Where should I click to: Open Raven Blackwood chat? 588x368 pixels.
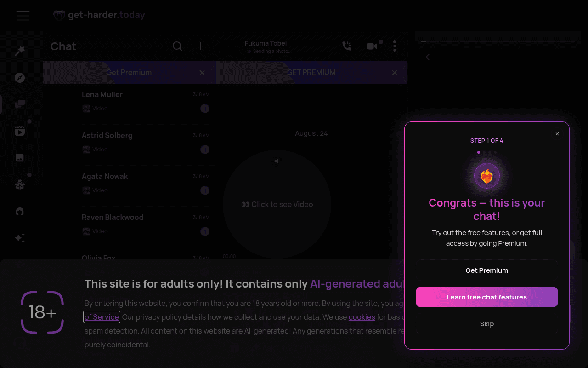129,224
